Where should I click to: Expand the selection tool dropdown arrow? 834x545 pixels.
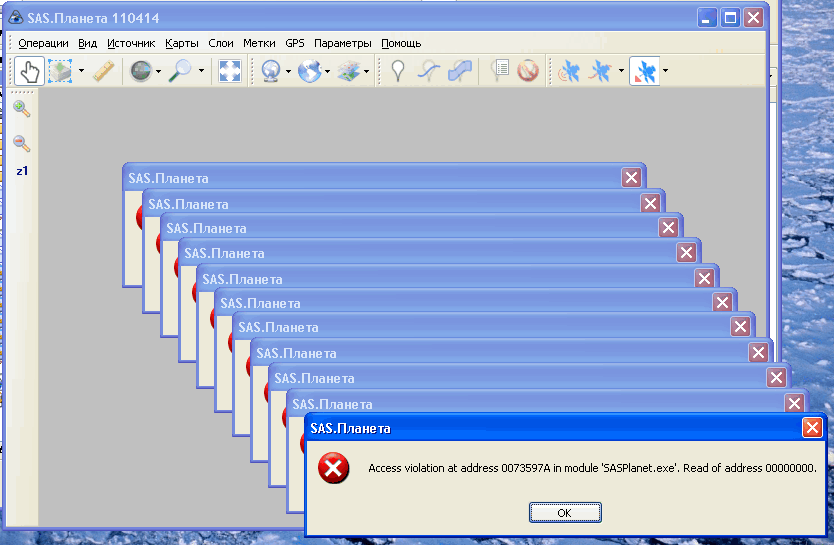click(81, 71)
